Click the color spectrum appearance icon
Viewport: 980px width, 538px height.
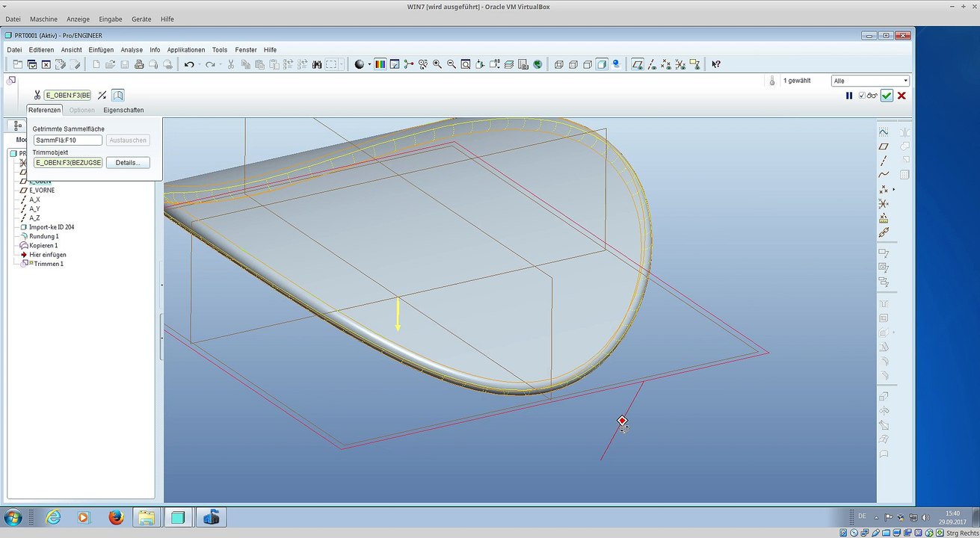(x=380, y=64)
